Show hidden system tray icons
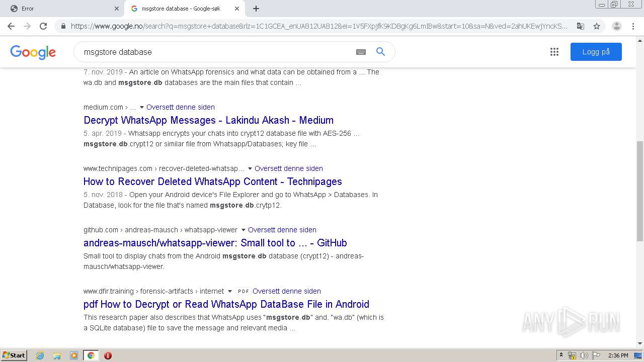 tap(561, 355)
